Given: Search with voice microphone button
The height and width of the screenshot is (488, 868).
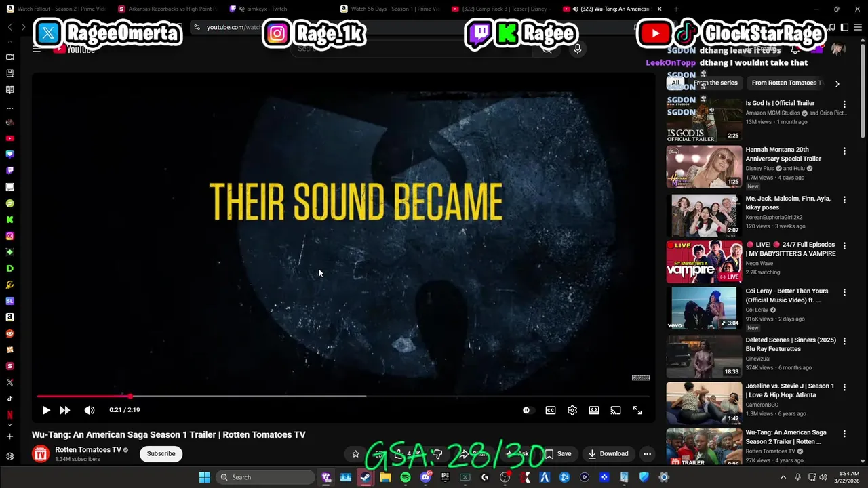Looking at the screenshot, I should pyautogui.click(x=578, y=48).
